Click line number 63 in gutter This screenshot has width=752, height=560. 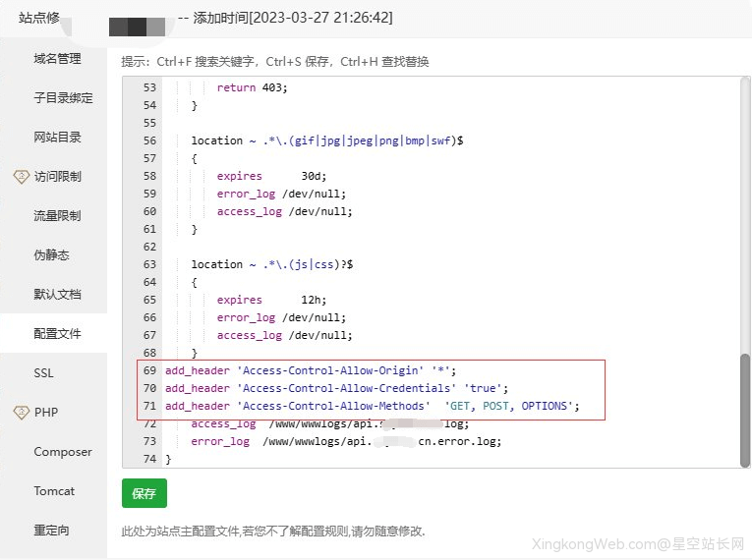click(x=149, y=264)
